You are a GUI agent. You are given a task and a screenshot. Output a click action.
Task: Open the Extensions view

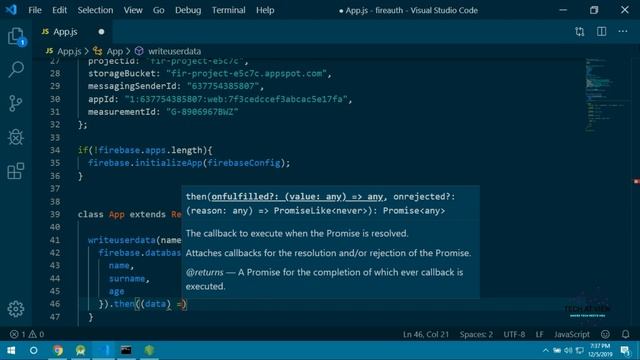16,171
